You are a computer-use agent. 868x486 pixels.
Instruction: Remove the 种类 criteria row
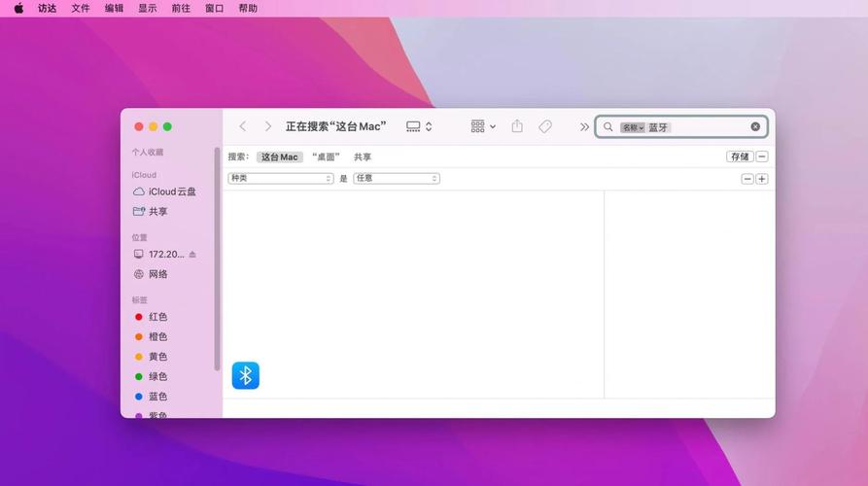click(747, 179)
